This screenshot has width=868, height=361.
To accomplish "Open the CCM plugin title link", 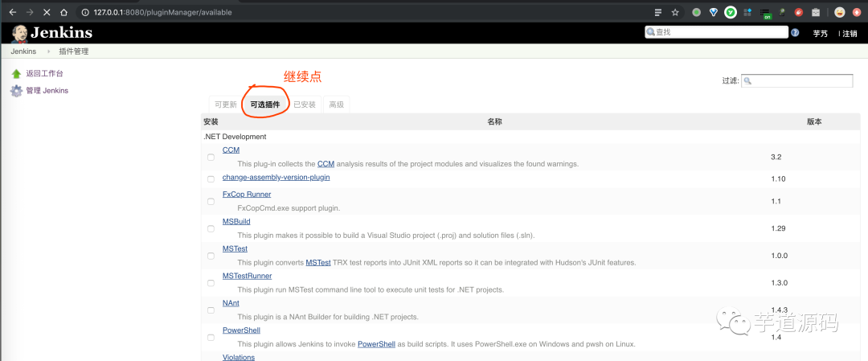I will pyautogui.click(x=231, y=150).
